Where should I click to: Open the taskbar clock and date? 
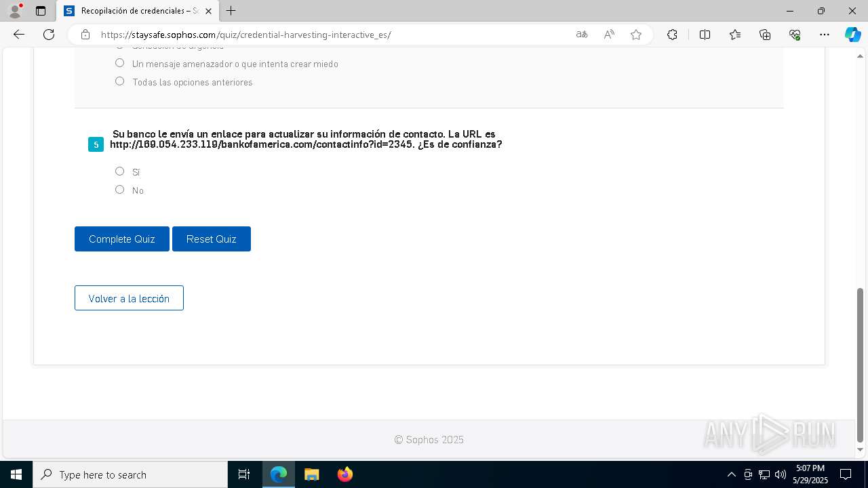pyautogui.click(x=810, y=474)
